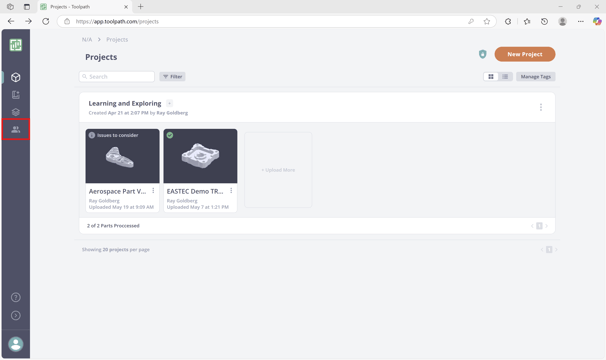
Task: Click the EASTEC Demo TR... name
Action: tap(195, 191)
